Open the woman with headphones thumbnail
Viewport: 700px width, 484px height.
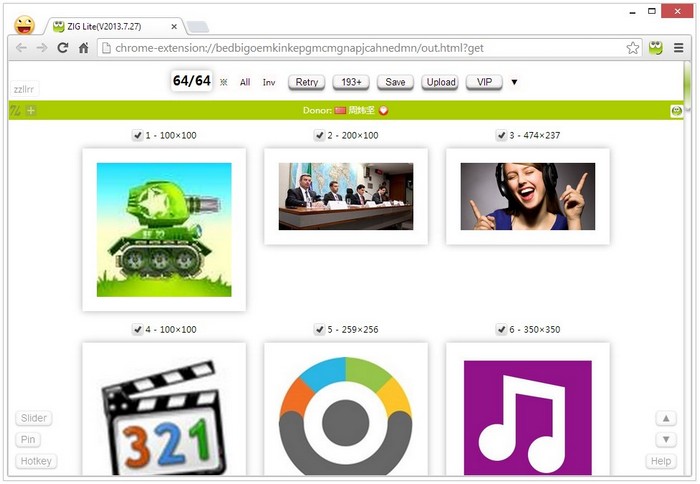pos(528,196)
